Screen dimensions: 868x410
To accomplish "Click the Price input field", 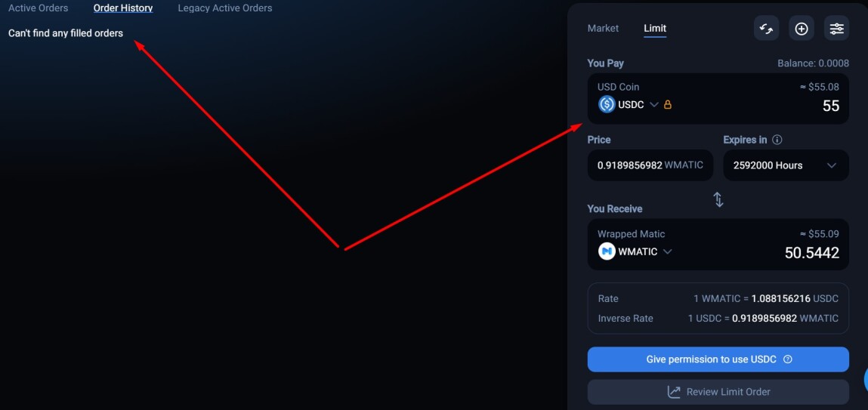I will 650,165.
